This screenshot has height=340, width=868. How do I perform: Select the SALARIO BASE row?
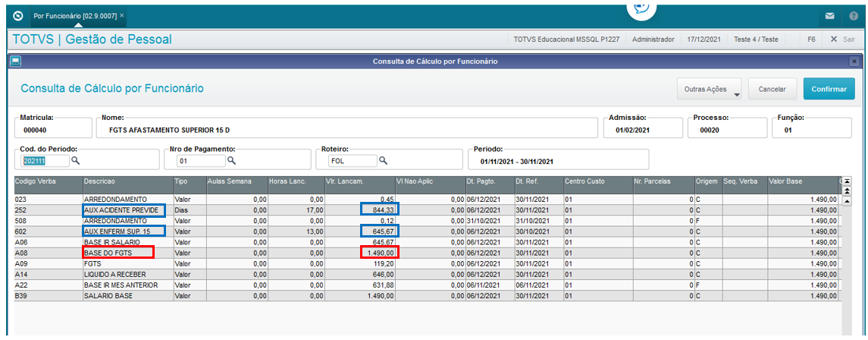(426, 296)
